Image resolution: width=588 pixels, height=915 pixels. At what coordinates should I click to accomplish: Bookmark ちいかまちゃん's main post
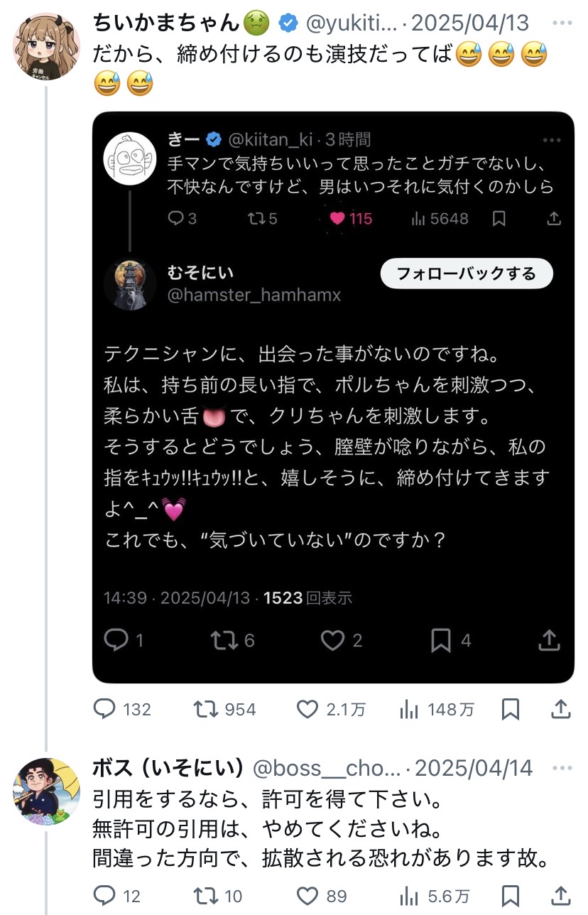511,709
